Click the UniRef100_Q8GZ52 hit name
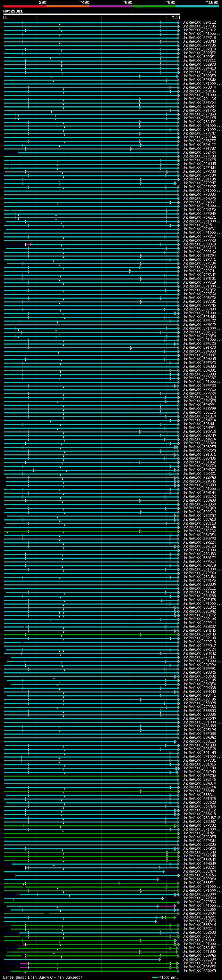 click(x=199, y=516)
